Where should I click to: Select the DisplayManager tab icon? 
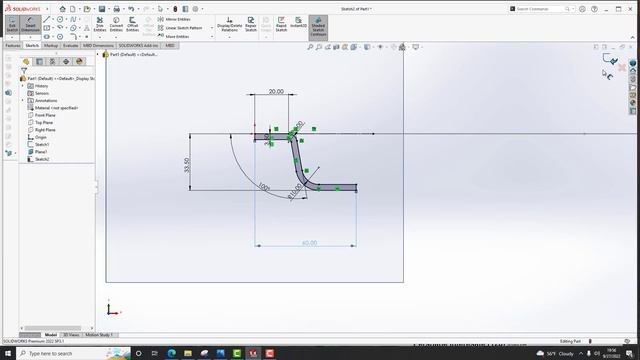tap(79, 62)
